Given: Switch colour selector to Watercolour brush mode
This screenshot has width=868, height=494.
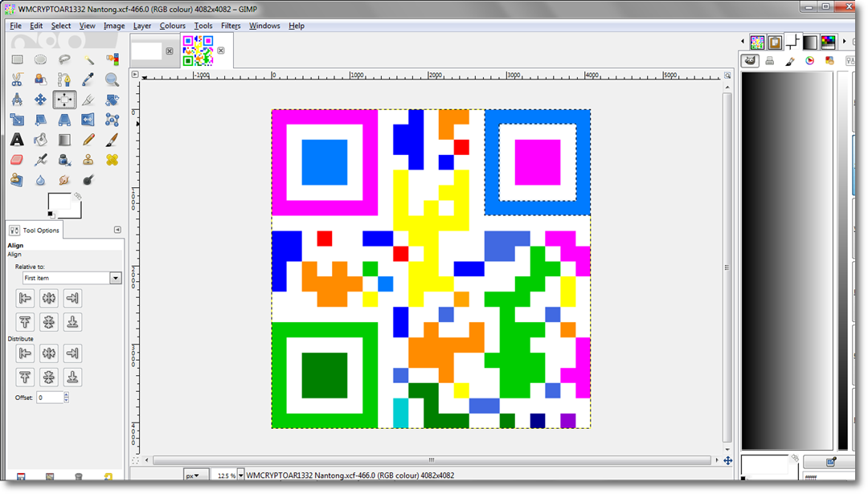Looking at the screenshot, I should [790, 61].
